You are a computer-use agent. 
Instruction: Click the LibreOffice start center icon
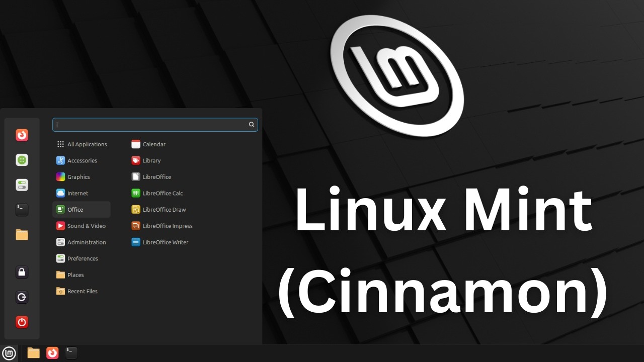(x=135, y=177)
